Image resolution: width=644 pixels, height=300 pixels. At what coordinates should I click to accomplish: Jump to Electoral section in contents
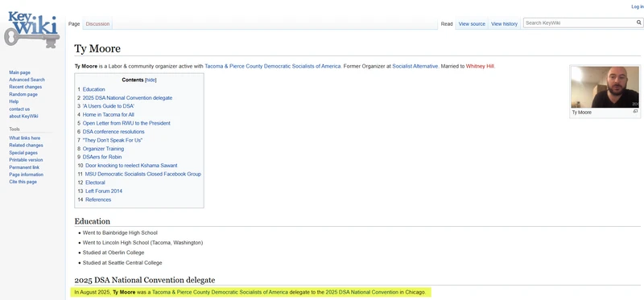coord(95,183)
